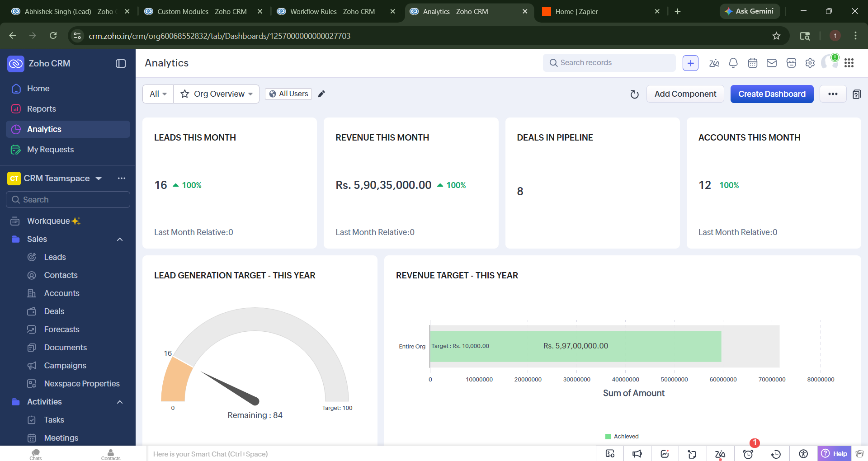Click the dashboard refresh icon
The width and height of the screenshot is (868, 461).
point(635,94)
